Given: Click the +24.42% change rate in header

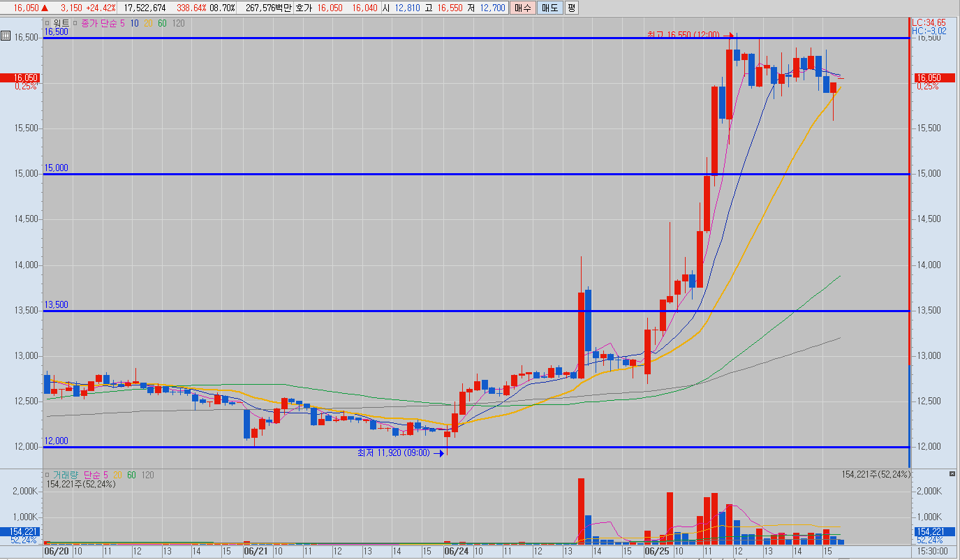Looking at the screenshot, I should [x=101, y=8].
